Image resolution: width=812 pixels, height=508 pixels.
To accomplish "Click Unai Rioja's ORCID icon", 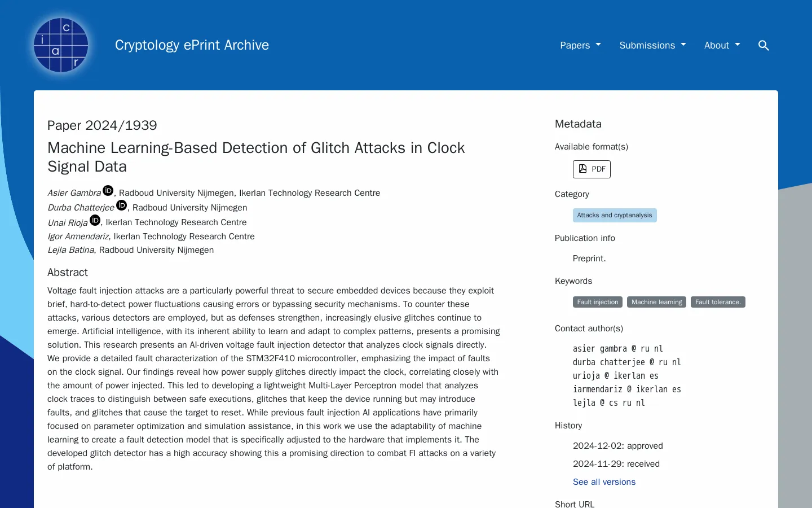I will (x=95, y=220).
